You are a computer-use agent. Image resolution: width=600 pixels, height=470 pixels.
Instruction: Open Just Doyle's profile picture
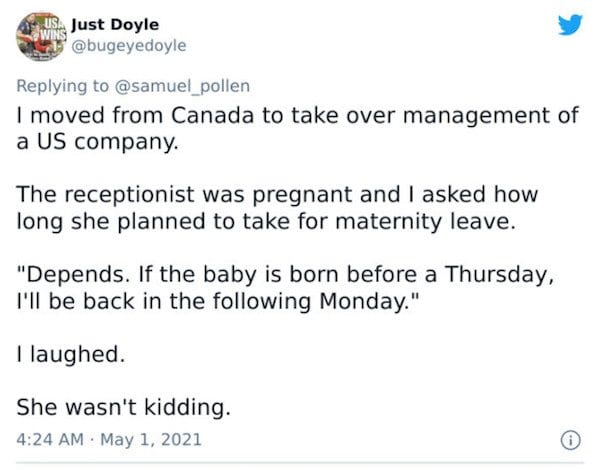tap(41, 36)
